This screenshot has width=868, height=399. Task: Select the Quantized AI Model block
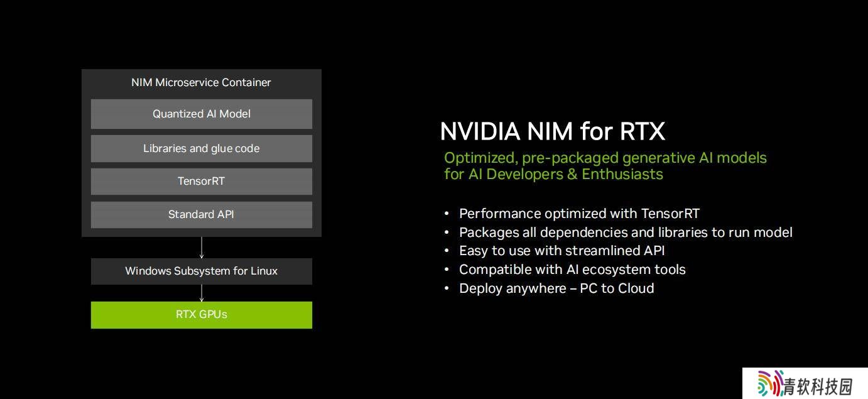point(202,114)
